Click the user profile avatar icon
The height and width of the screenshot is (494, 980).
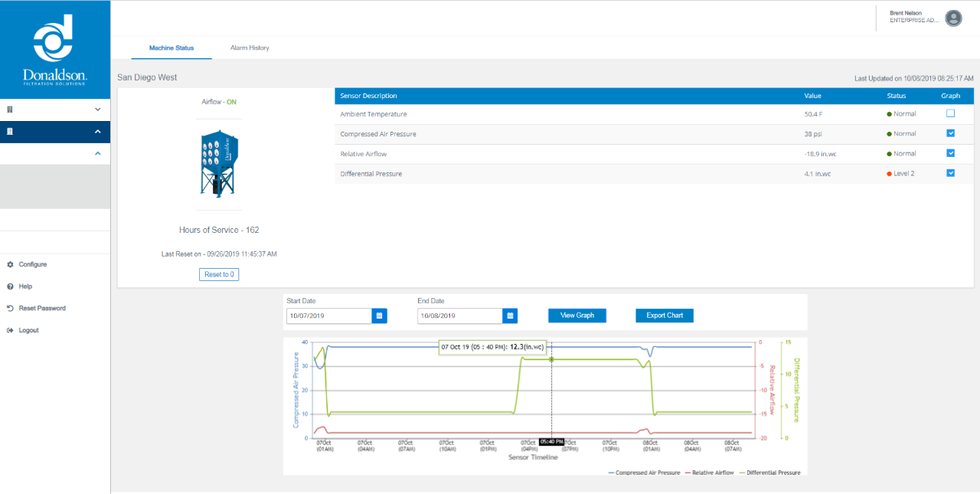point(953,18)
